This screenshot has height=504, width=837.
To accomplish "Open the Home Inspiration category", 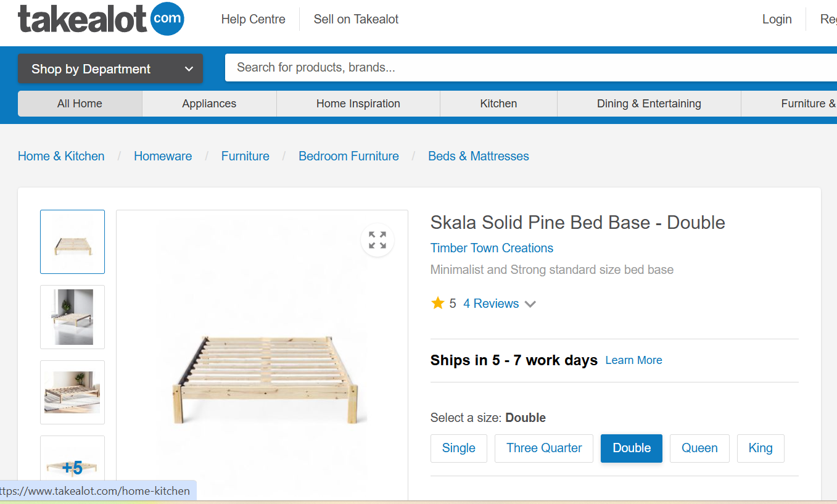I will (358, 103).
